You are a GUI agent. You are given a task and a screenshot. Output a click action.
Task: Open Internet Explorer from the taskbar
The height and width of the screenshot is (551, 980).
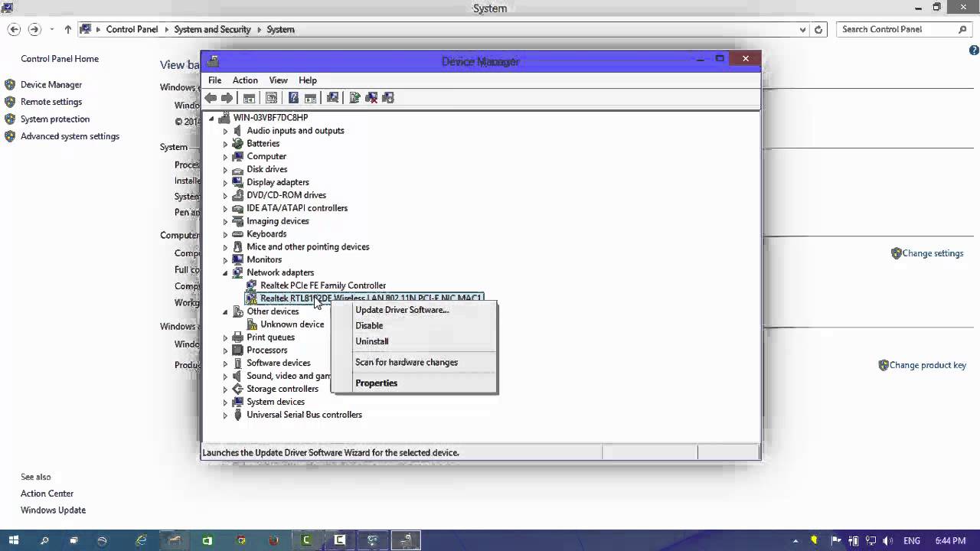tap(141, 540)
